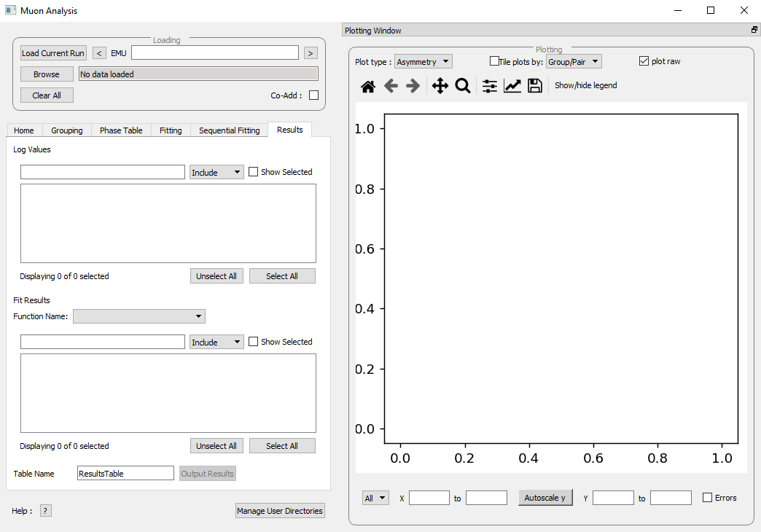Click the forward arrow in plot toolbar

[x=413, y=86]
